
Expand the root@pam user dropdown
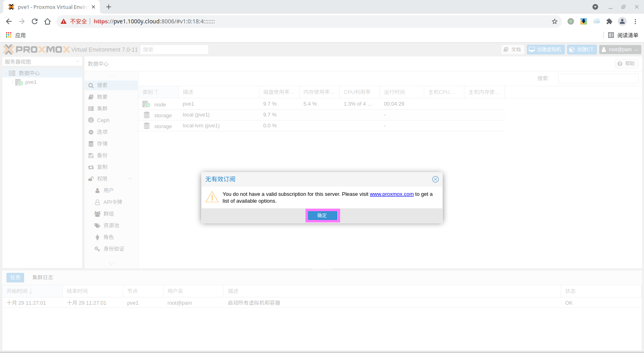pos(620,50)
